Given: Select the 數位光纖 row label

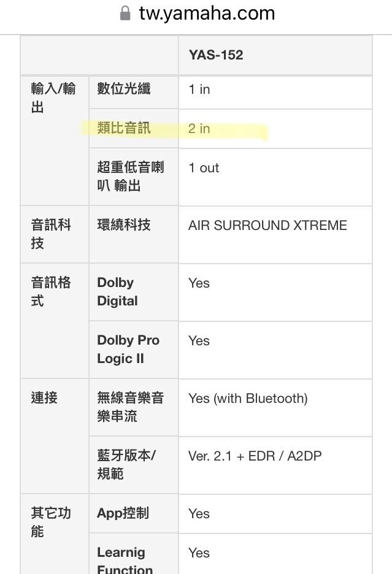Looking at the screenshot, I should click(x=123, y=89).
